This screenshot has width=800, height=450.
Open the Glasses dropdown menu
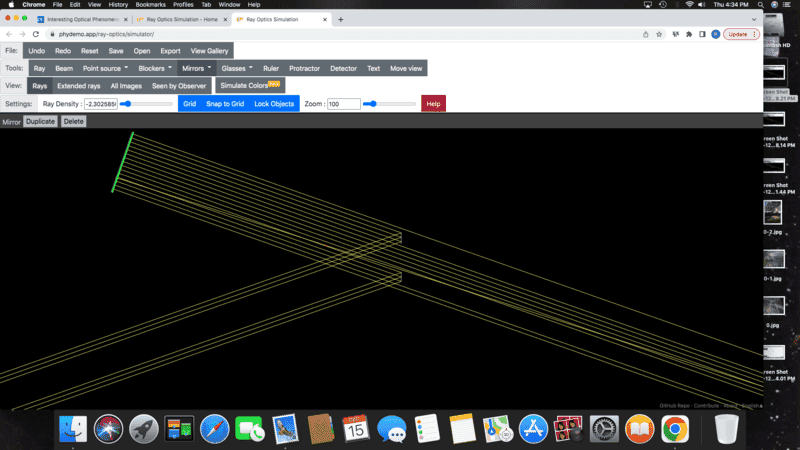pyautogui.click(x=236, y=68)
